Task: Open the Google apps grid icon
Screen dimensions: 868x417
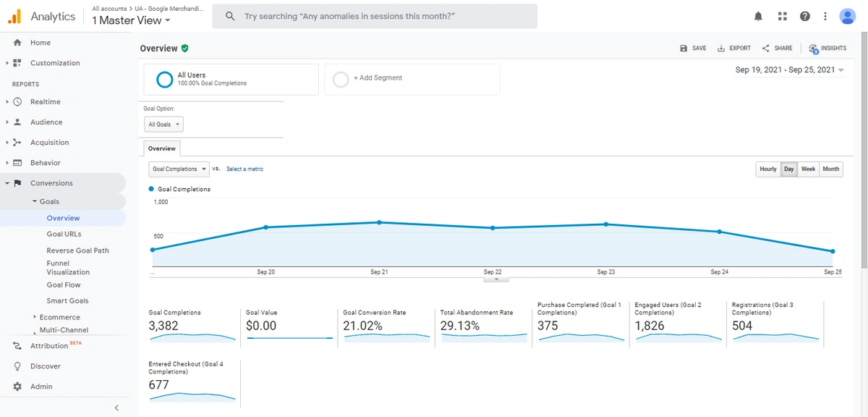Action: [x=782, y=15]
